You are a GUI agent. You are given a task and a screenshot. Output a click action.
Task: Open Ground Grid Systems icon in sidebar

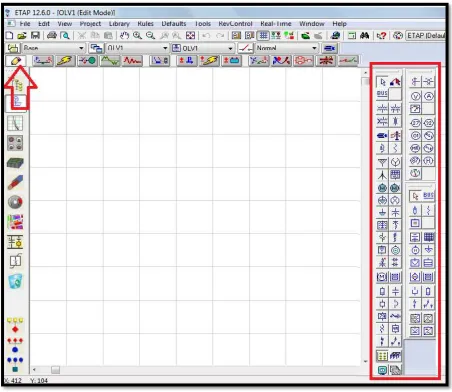click(15, 163)
